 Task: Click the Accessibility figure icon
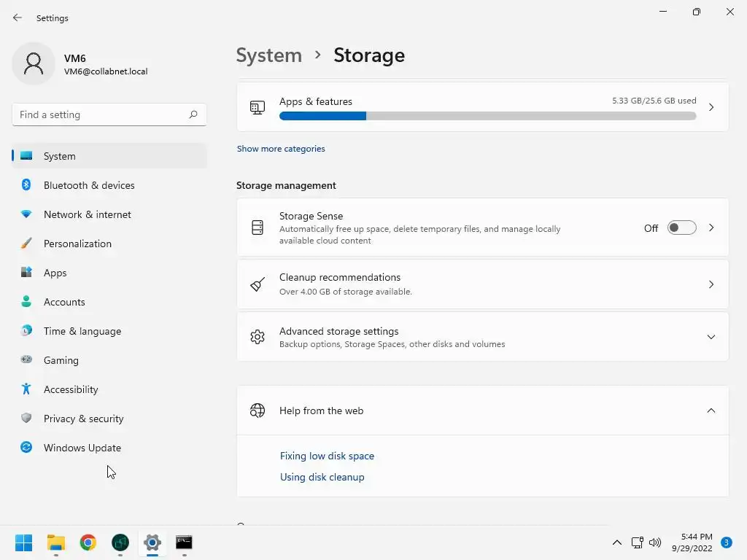[x=26, y=389]
